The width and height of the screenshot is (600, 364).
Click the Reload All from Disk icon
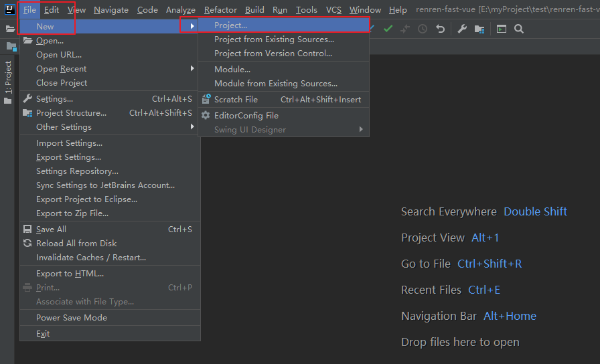pyautogui.click(x=27, y=243)
